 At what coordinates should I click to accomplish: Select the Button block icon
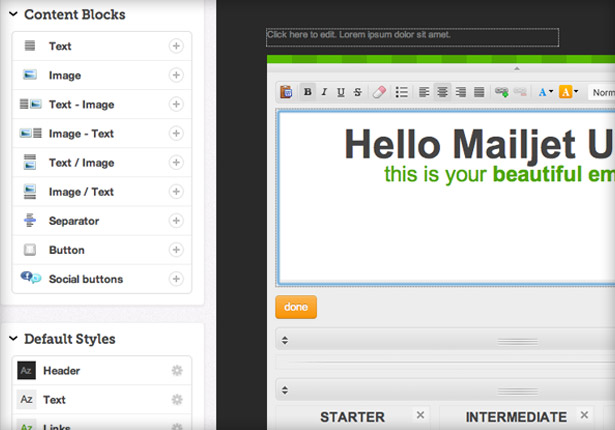click(30, 250)
